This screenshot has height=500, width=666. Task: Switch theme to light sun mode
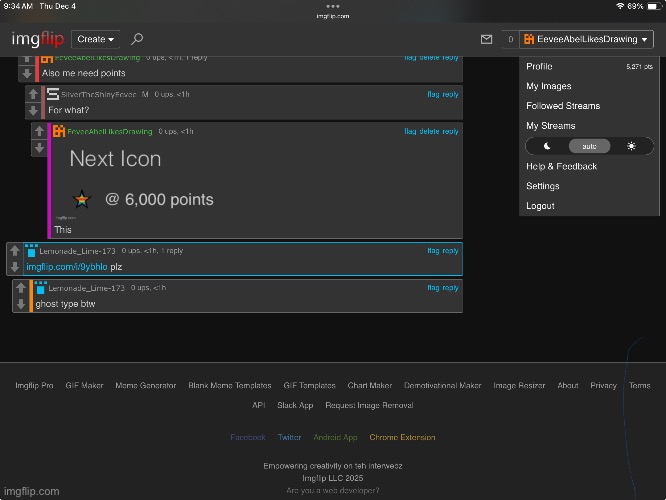point(631,146)
